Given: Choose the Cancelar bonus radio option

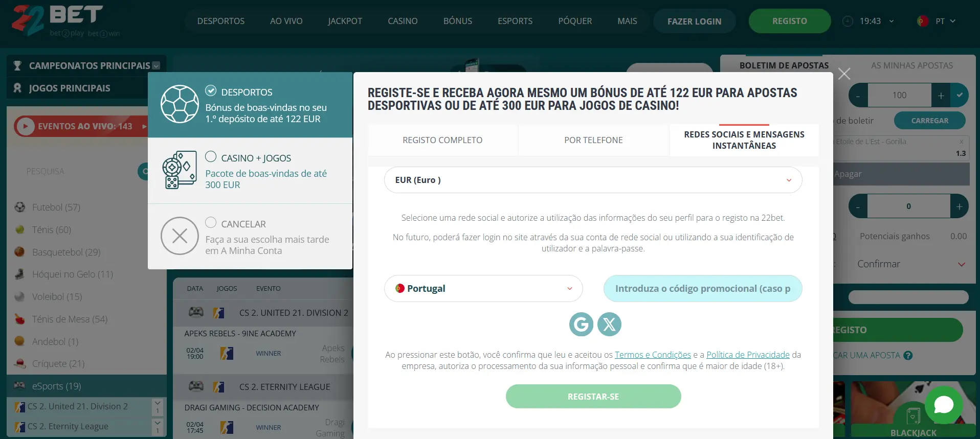Looking at the screenshot, I should point(211,223).
